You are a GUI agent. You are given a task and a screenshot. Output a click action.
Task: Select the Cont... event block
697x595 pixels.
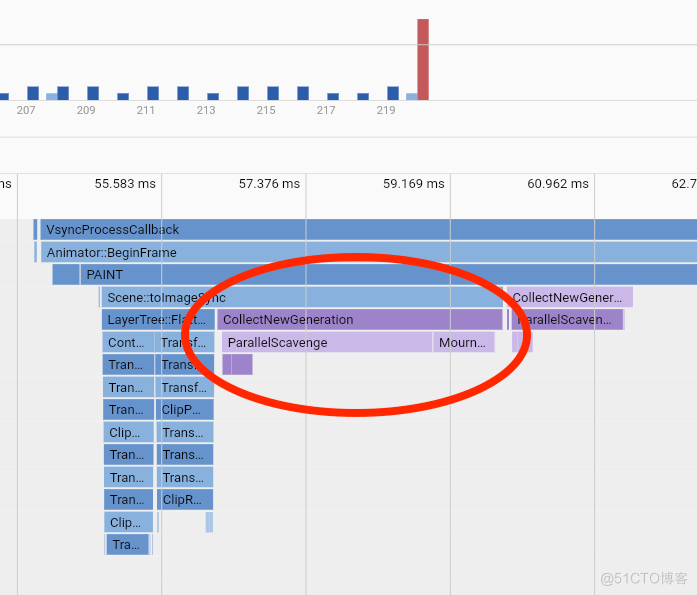[x=128, y=343]
